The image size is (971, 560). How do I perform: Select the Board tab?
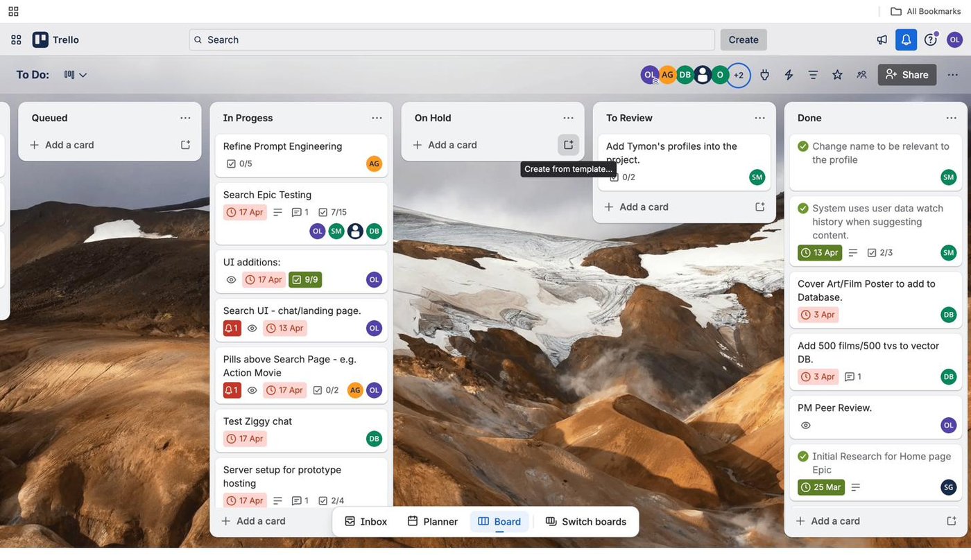pos(499,521)
